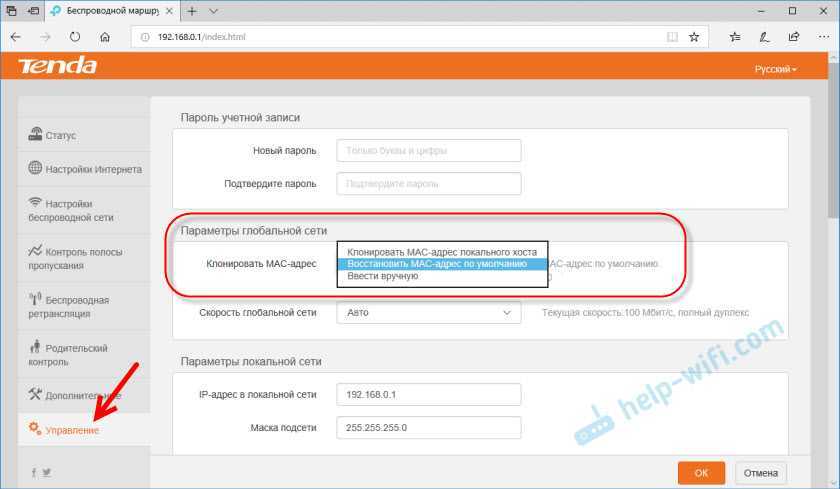Choose Ввести вручную from the MAC list
This screenshot has height=489, width=840.
click(383, 276)
